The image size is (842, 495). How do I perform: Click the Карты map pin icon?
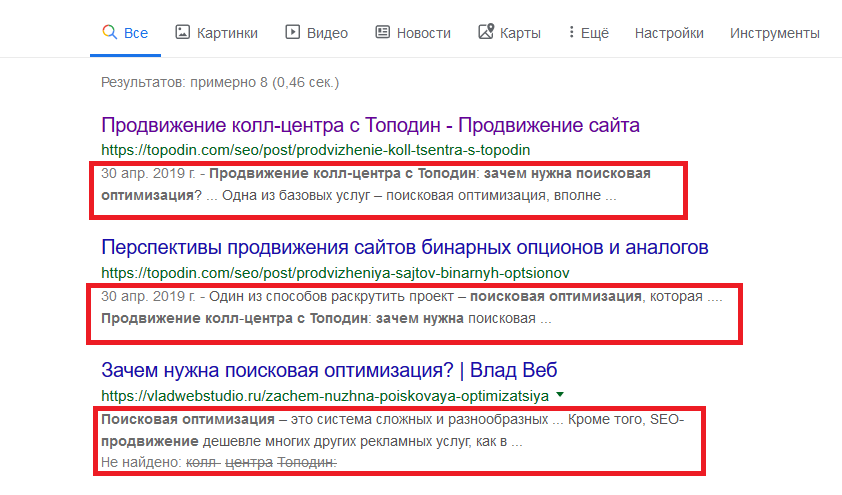click(485, 32)
